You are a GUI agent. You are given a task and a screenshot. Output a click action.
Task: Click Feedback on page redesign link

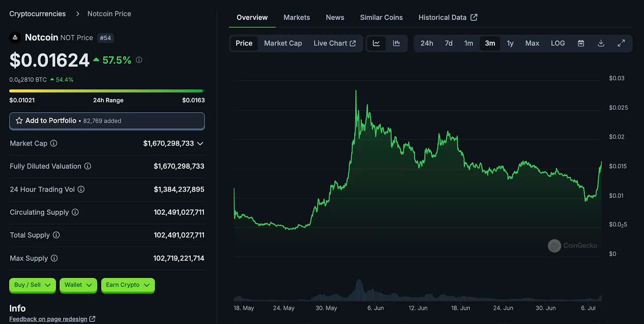tap(48, 319)
